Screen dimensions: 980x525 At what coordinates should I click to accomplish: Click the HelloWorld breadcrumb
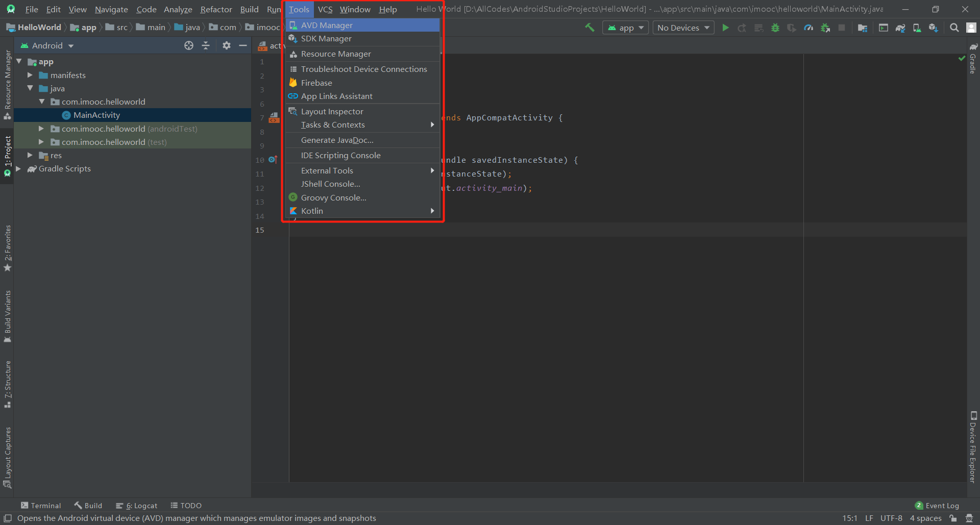34,28
